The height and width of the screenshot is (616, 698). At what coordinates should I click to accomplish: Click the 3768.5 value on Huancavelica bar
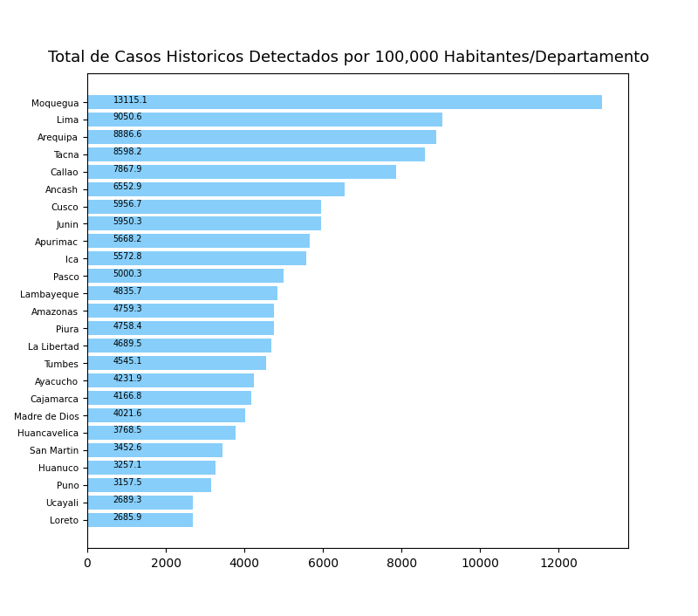[127, 430]
